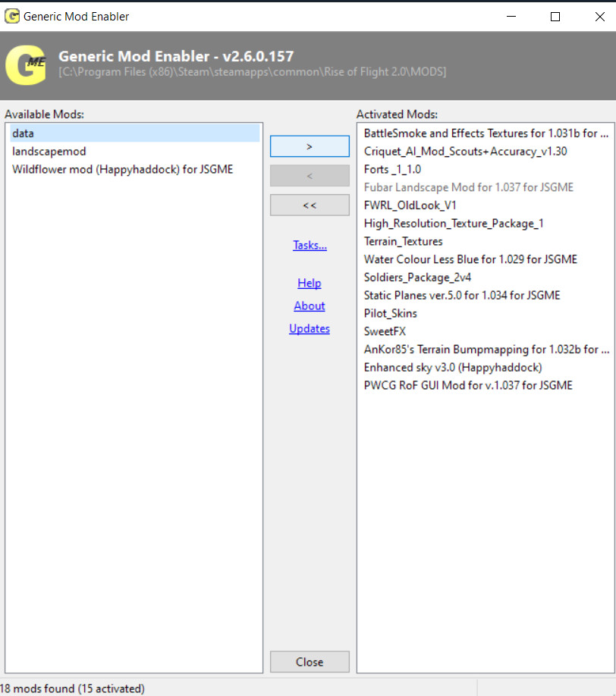Select 'Static Planes ver.5.0 for 1.034'
This screenshot has height=696, width=616.
(486, 295)
